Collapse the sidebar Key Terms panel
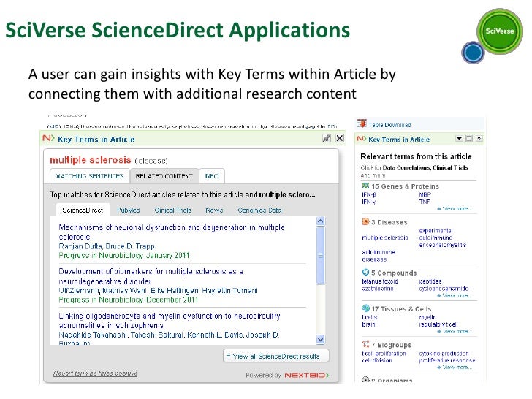 pyautogui.click(x=479, y=138)
